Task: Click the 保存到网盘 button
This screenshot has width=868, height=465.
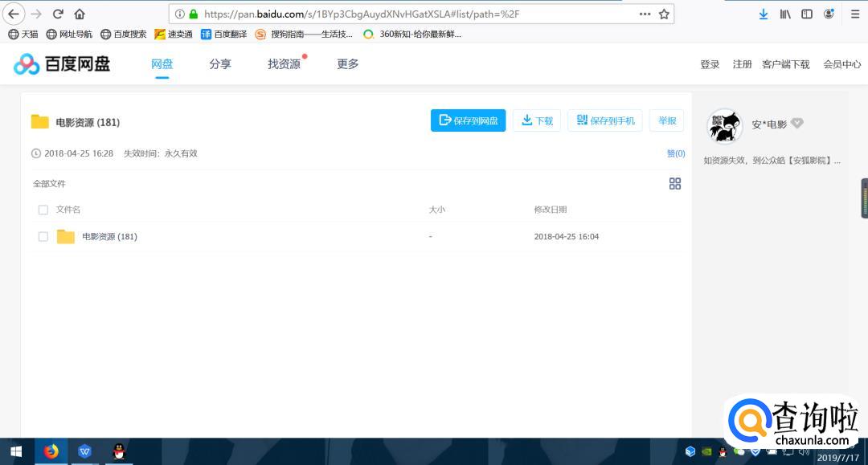Action: coord(468,120)
